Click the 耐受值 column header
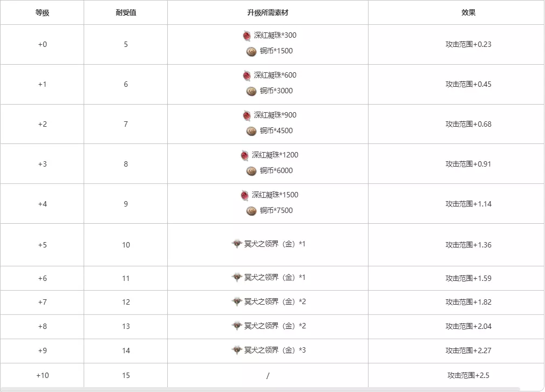Screen dimensions: 545x392 tap(126, 12)
